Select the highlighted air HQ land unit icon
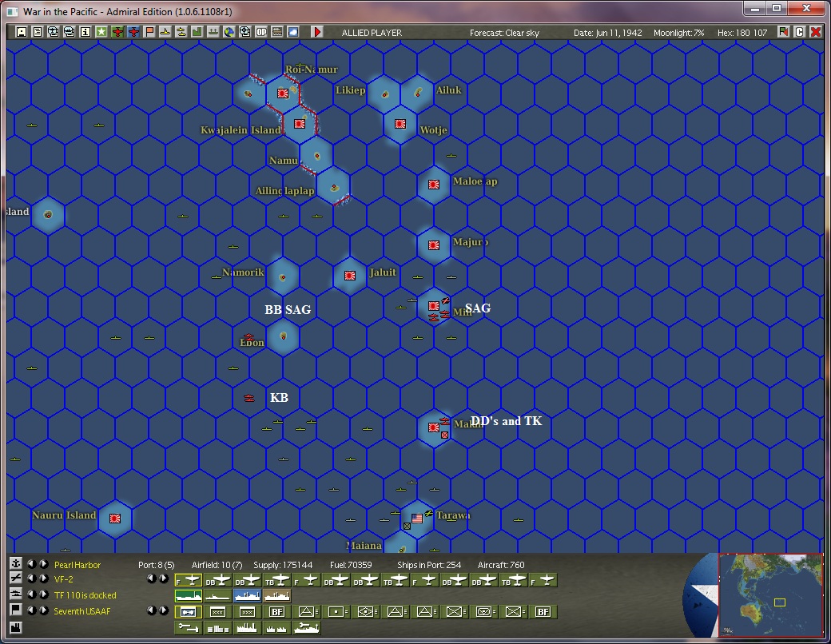Screen dimensions: 831x644 pos(188,612)
